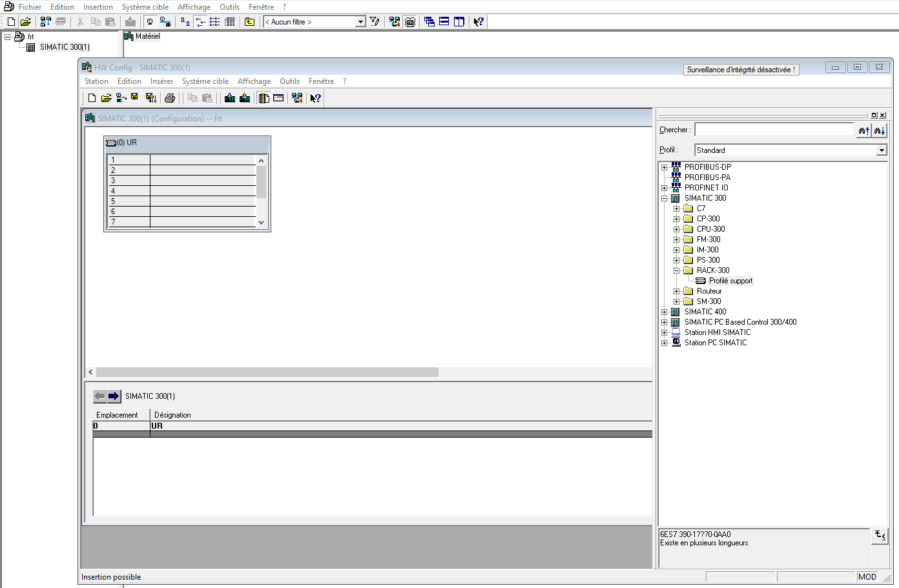Screen dimensions: 899x588
Task: Click Open project in SIMATIC Manager toolbar
Action: pyautogui.click(x=26, y=21)
